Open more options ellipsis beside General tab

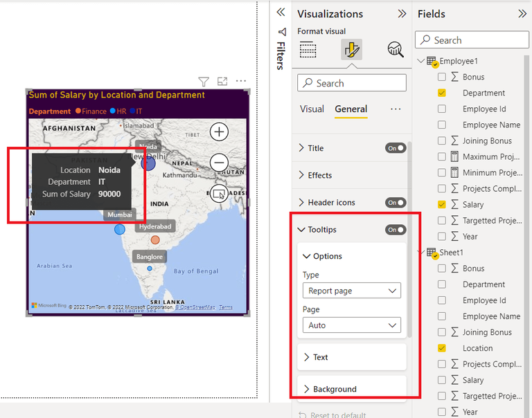pos(396,109)
